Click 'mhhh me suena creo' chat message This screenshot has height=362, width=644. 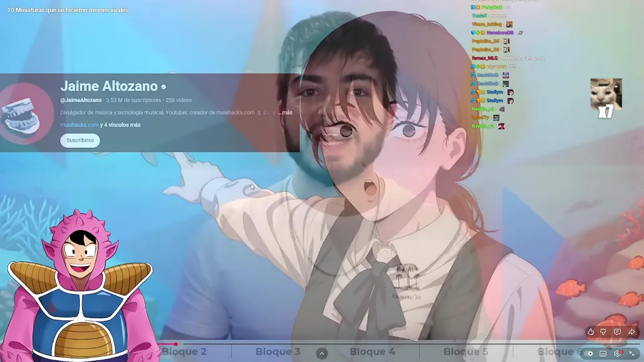click(523, 58)
